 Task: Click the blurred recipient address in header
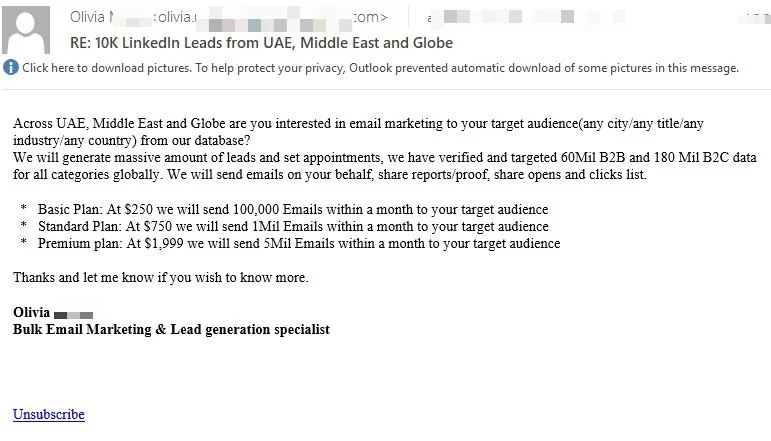coord(526,18)
